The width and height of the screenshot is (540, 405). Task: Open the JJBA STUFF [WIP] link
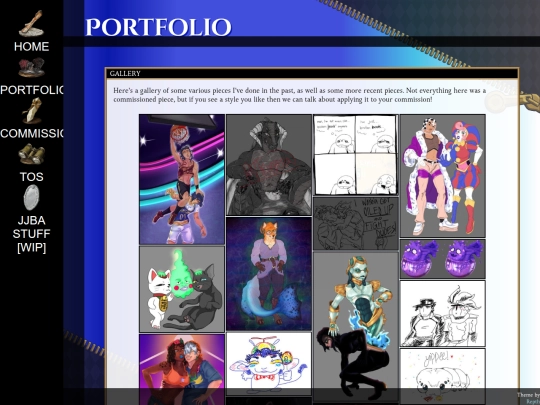pyautogui.click(x=31, y=234)
